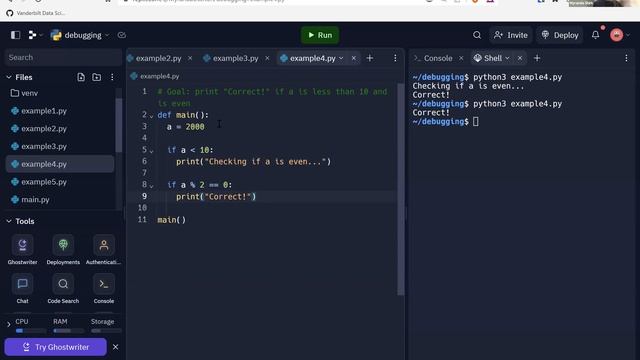This screenshot has width=640, height=360.
Task: Fold the def main() block
Action: click(x=151, y=116)
